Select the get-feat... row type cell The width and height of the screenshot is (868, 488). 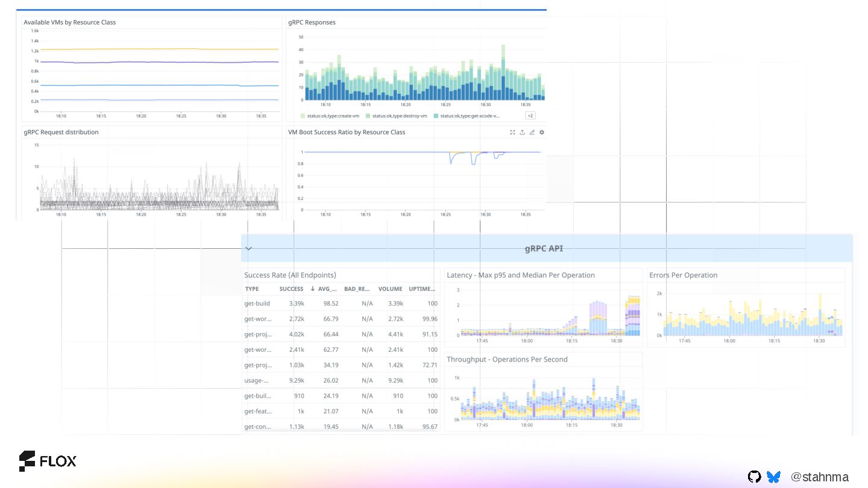pos(258,411)
